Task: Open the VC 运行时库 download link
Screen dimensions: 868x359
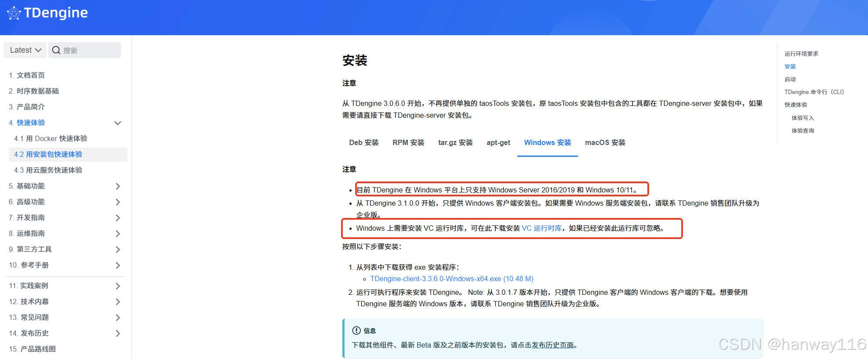Action: click(541, 228)
